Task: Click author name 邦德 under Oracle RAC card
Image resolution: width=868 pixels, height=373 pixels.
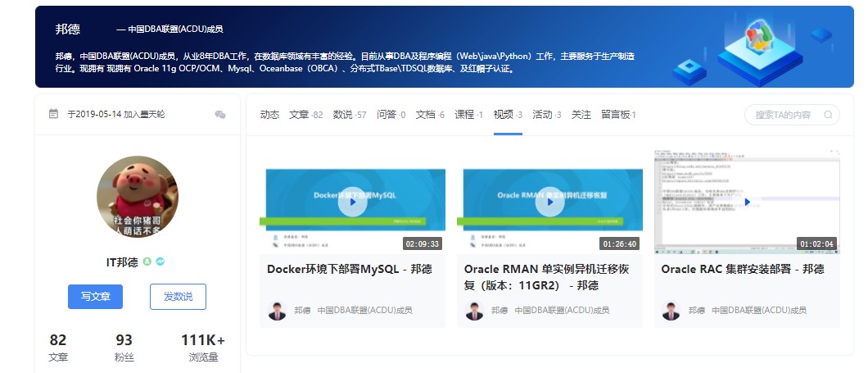Action: click(696, 311)
